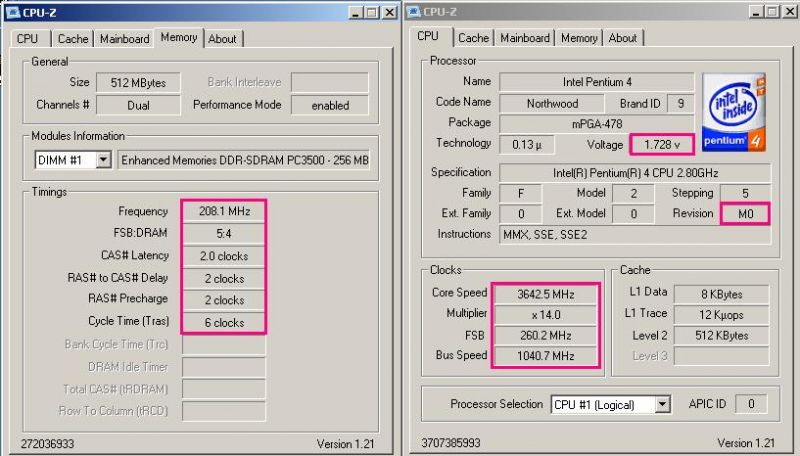Minimize the left CPU-Z window
The image size is (800, 456).
coord(356,12)
